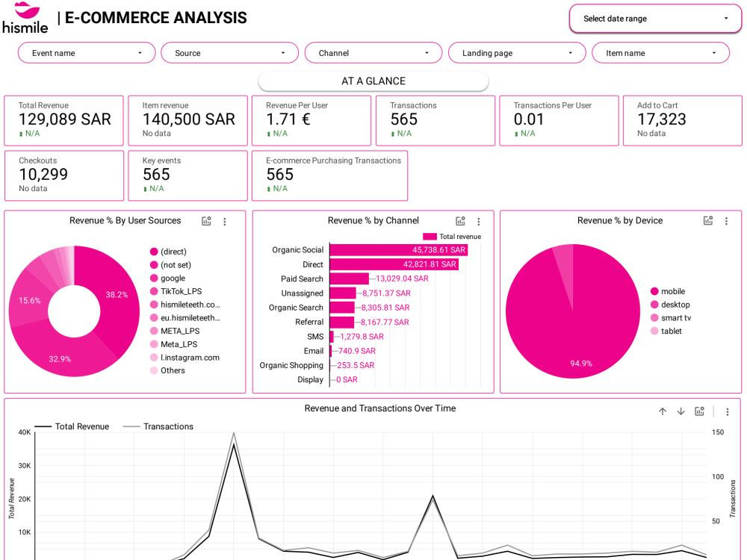Click drill up arrow on Revenue Over Time chart

point(663,411)
